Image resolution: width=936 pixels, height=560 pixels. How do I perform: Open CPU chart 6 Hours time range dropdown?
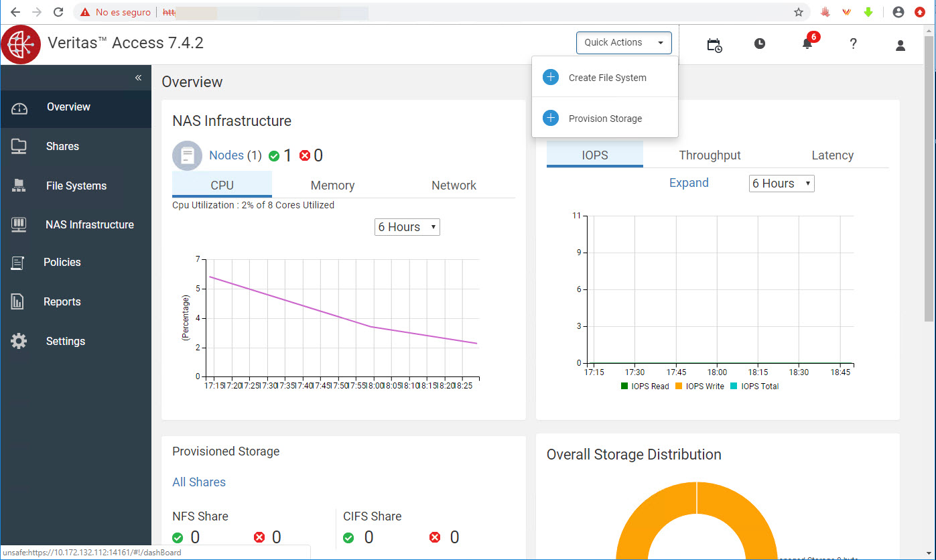(x=407, y=227)
